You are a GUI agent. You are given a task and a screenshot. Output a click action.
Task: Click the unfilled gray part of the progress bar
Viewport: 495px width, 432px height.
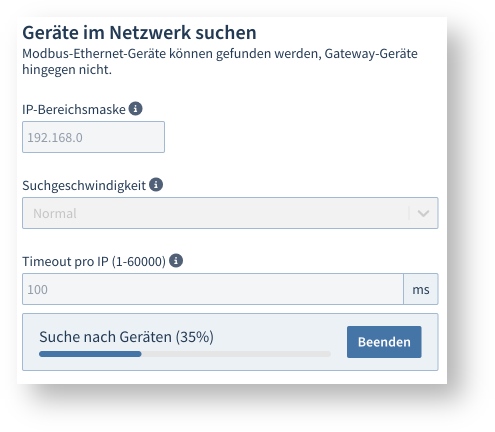click(236, 354)
